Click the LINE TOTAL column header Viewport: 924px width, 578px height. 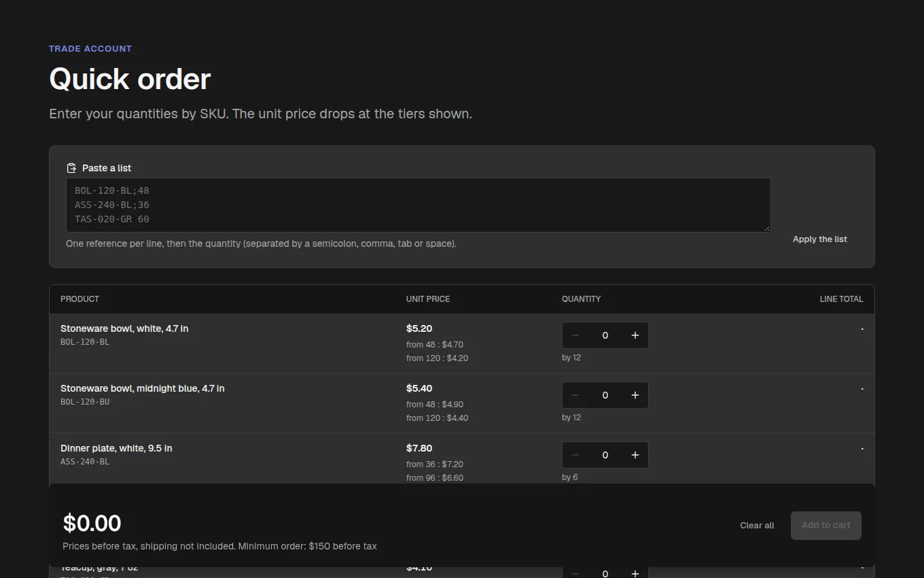(841, 299)
